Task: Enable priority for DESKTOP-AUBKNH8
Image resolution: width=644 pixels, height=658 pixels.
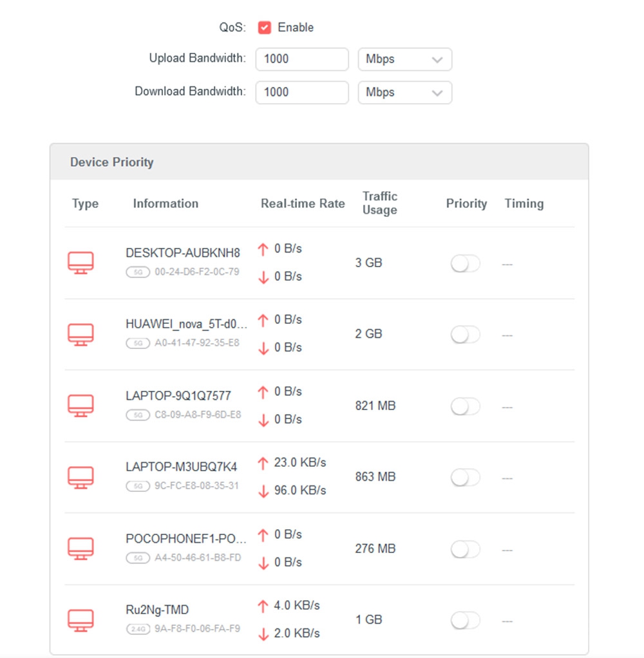Action: pyautogui.click(x=465, y=263)
